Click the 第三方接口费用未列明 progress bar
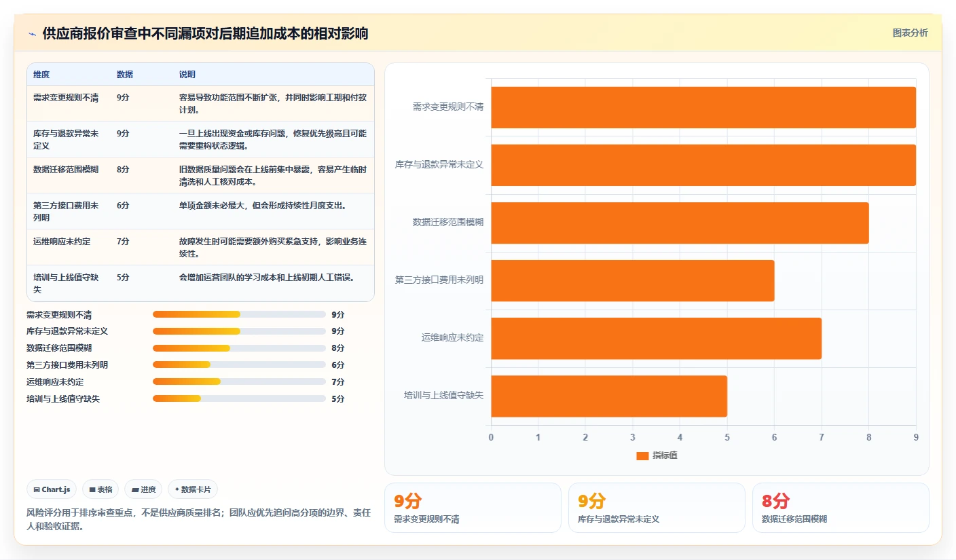 pos(239,365)
